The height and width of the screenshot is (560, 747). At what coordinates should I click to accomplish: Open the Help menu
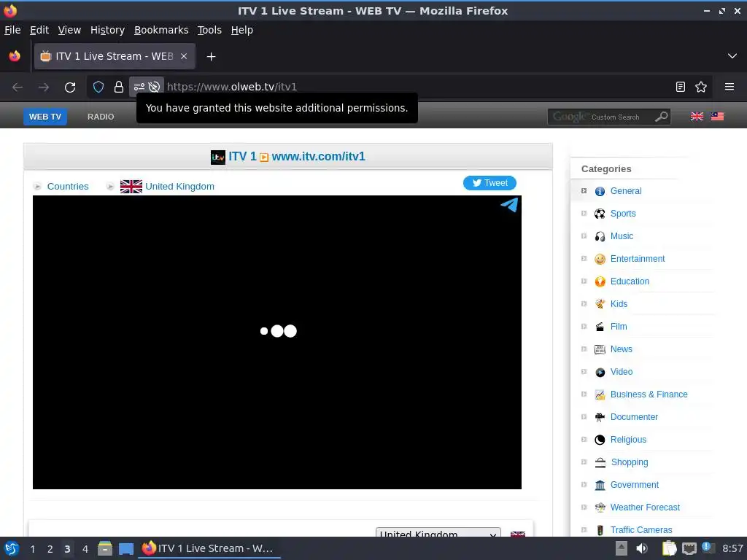[241, 30]
